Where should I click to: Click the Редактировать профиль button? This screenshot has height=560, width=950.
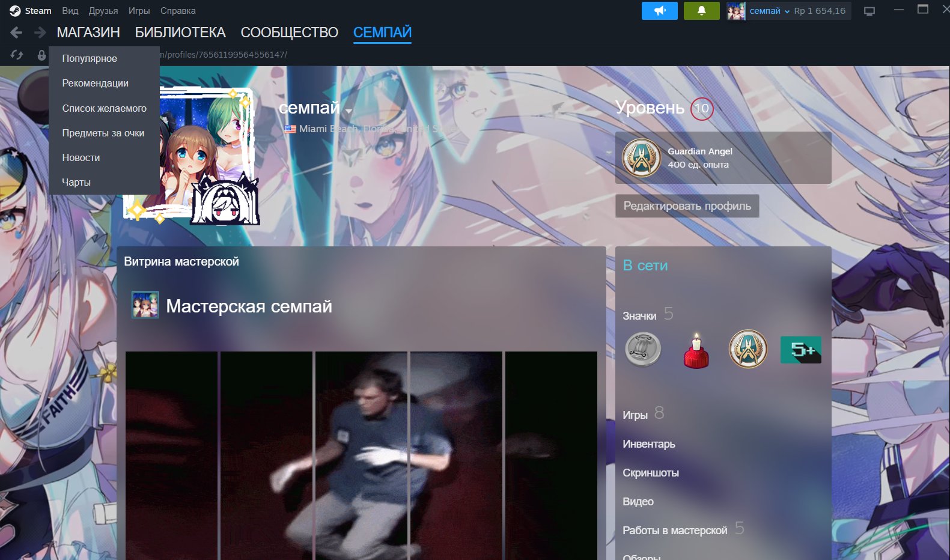687,206
